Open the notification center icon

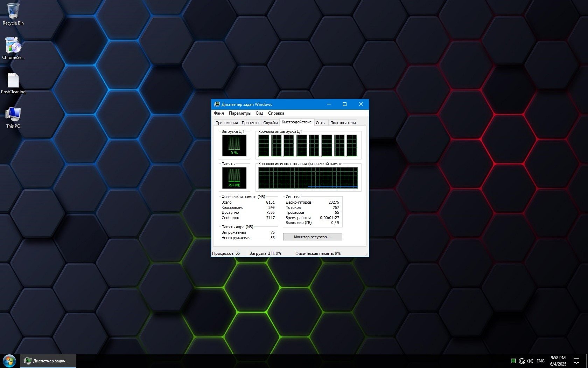tap(576, 361)
